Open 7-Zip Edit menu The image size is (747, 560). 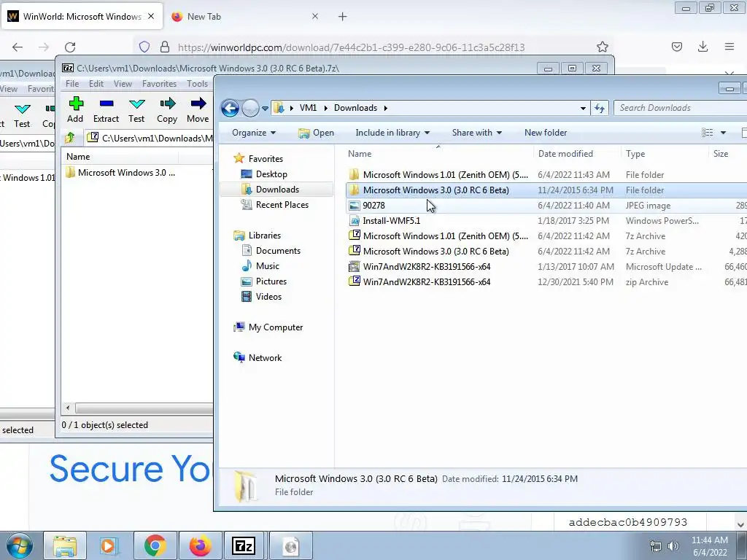click(96, 84)
